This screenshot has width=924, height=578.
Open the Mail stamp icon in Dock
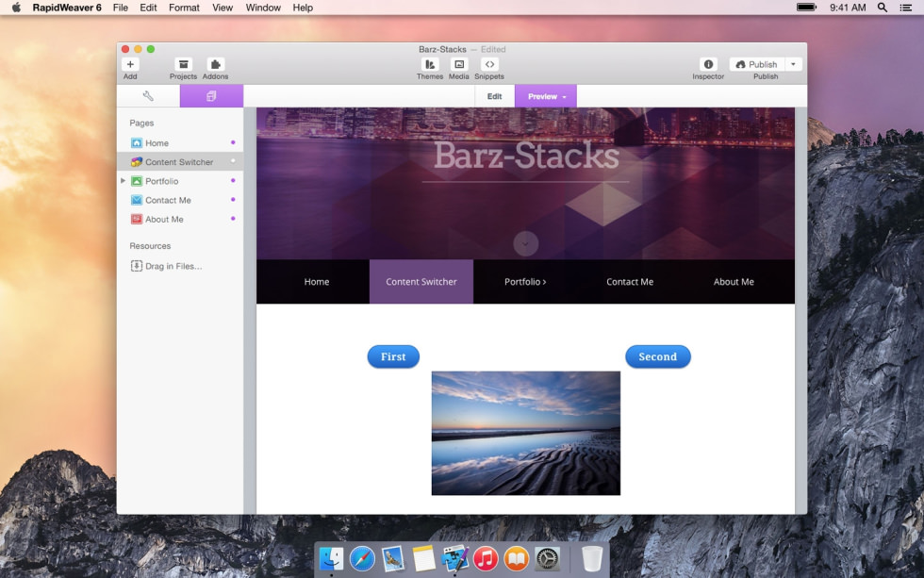click(392, 558)
